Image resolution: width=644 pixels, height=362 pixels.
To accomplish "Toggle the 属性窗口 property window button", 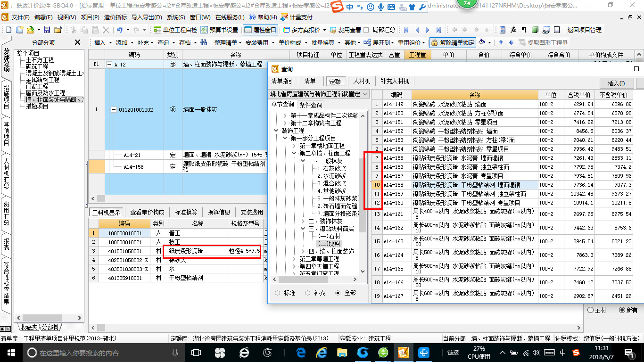I will pos(261,30).
